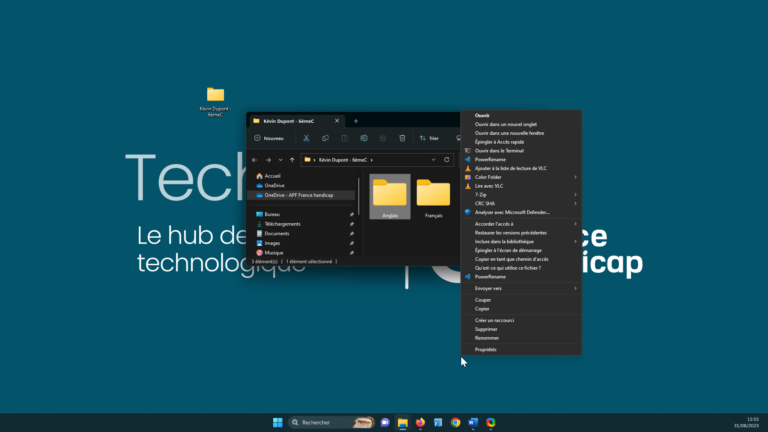Choose Renommer from the context menu

(x=487, y=337)
